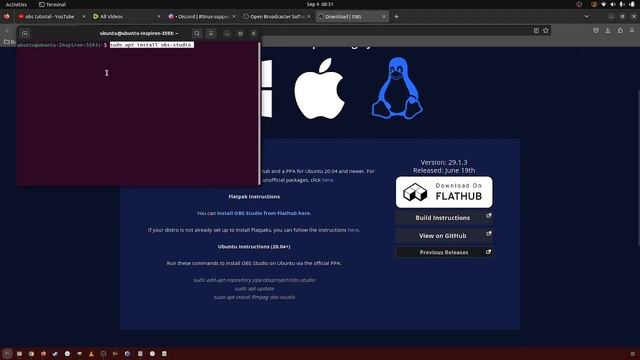Open the clock and calendar in top bar
This screenshot has width=640, height=360.
[320, 4]
